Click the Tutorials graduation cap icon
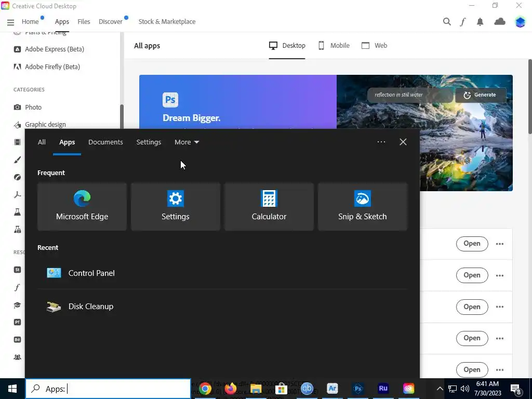 (x=17, y=304)
